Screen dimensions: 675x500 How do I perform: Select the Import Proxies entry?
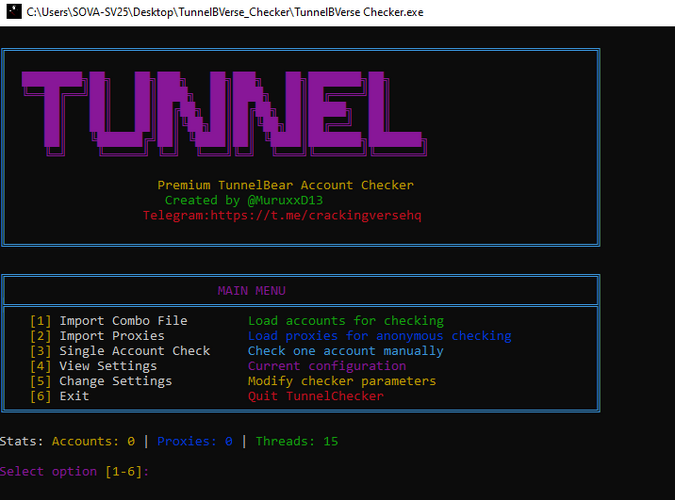(97, 336)
